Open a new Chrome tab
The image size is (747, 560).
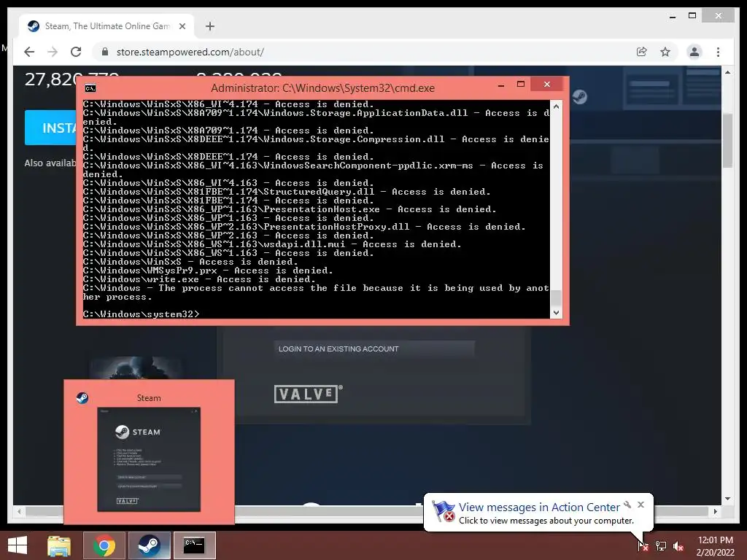click(x=209, y=26)
